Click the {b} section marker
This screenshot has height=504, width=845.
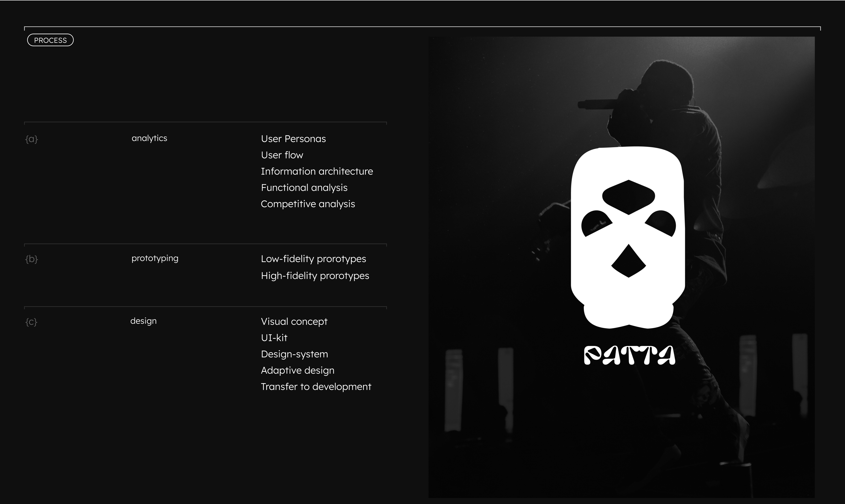(32, 259)
